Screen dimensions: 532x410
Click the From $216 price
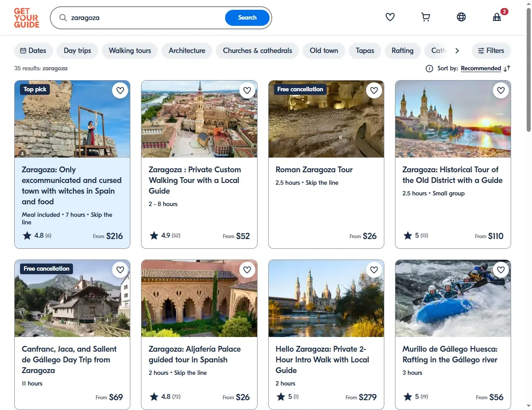point(108,236)
